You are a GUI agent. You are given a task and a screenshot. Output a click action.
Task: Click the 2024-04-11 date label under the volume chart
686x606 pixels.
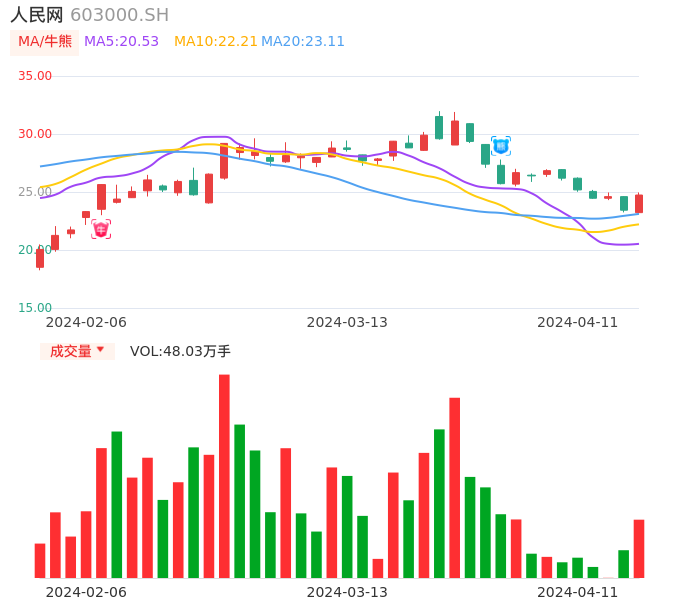coord(577,592)
